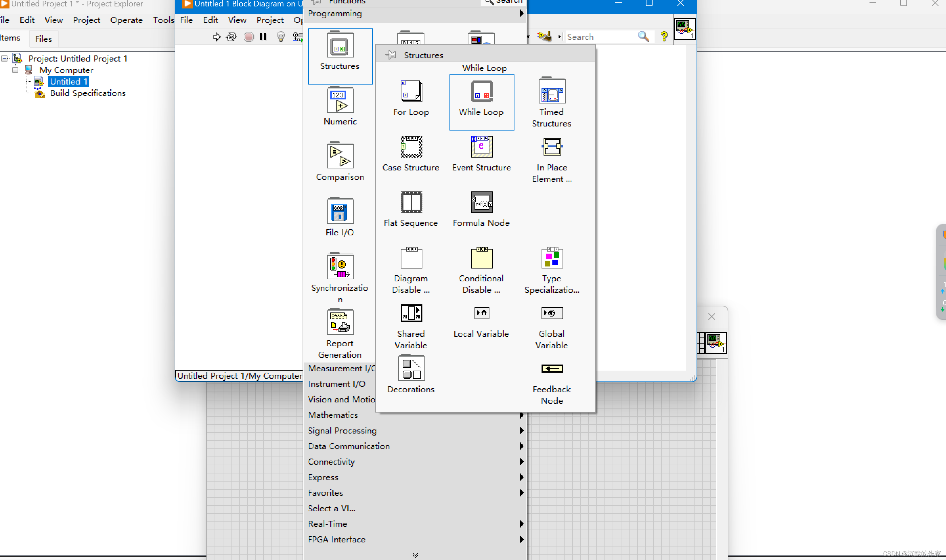Open the Project menu of the Block Diagram window
This screenshot has height=560, width=946.
tap(270, 20)
